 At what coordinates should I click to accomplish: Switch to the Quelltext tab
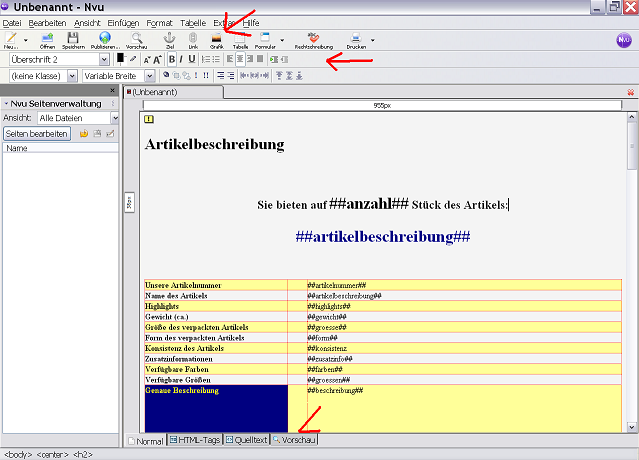(246, 440)
